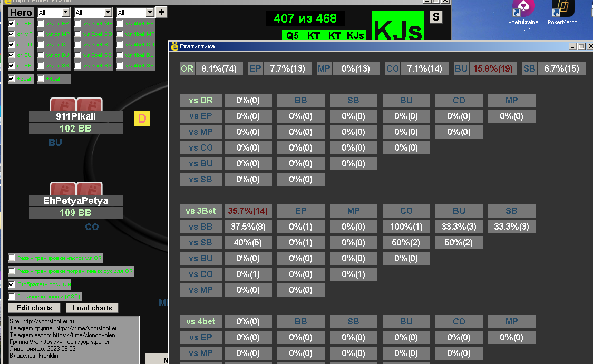Enable the '+4bet' checkbox
Image resolution: width=593 pixels, height=364 pixels.
point(41,79)
